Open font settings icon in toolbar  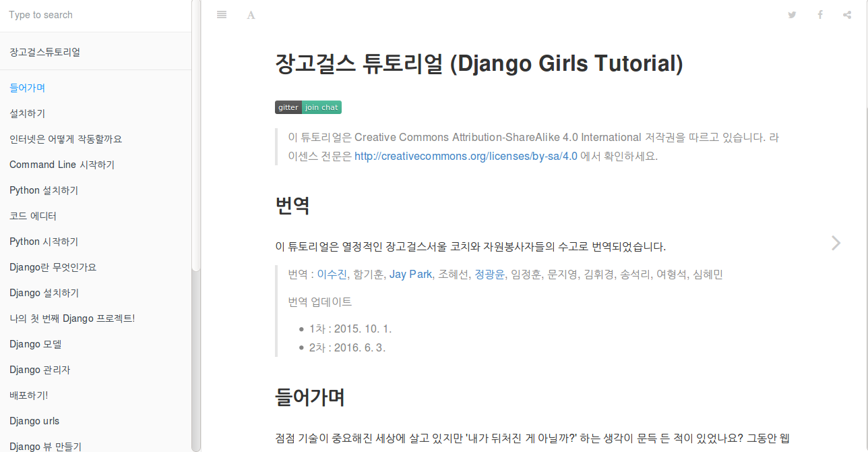click(251, 15)
